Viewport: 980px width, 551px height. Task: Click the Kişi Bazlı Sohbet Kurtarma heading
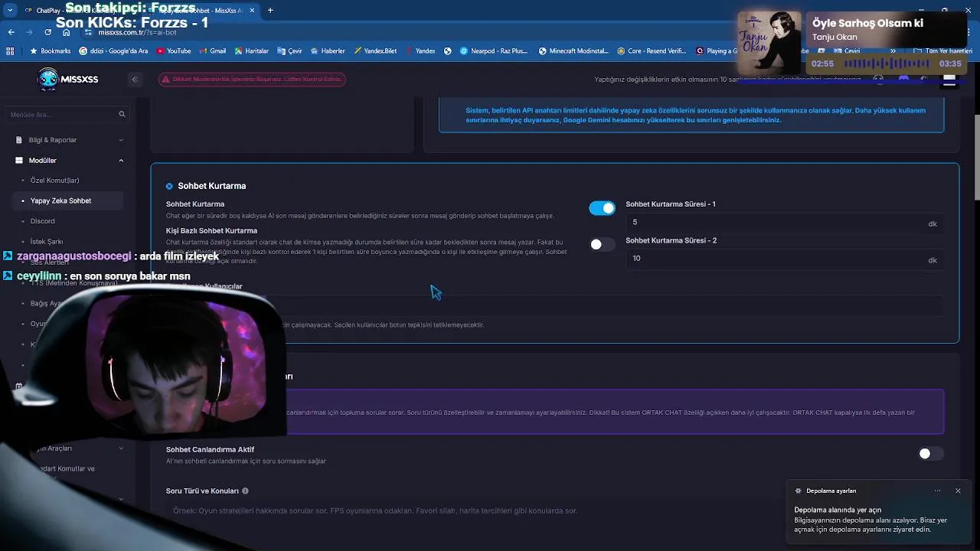click(211, 230)
